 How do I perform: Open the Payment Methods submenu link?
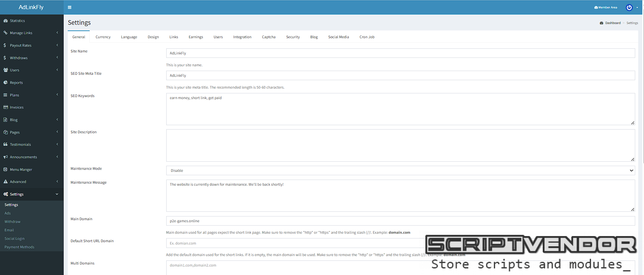(19, 247)
